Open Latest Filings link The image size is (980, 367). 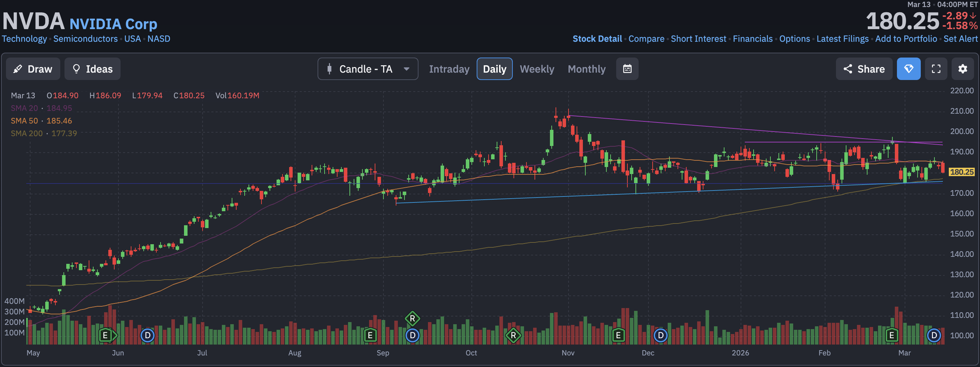842,39
